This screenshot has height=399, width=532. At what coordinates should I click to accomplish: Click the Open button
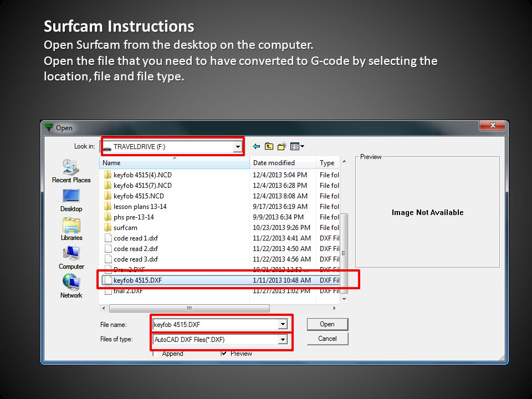pyautogui.click(x=328, y=324)
